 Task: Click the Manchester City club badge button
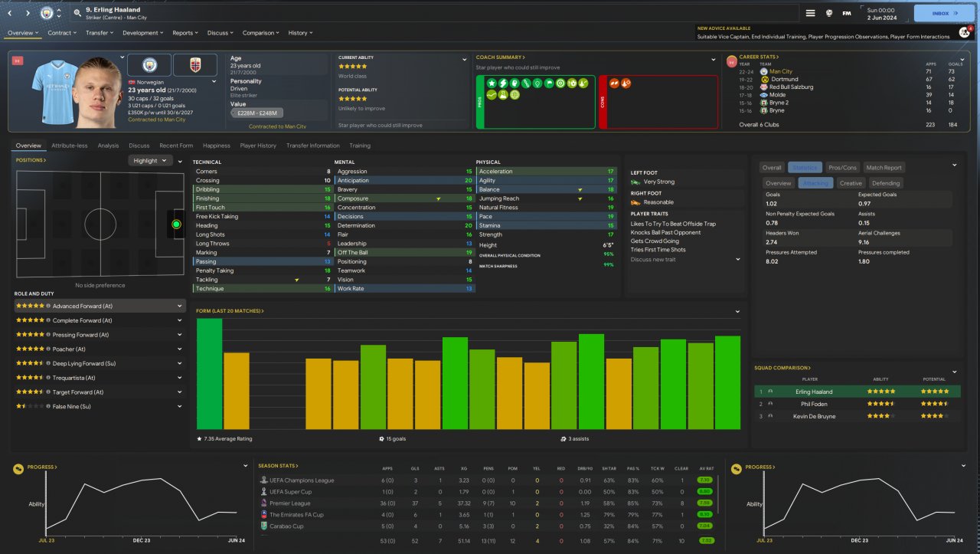pyautogui.click(x=149, y=65)
